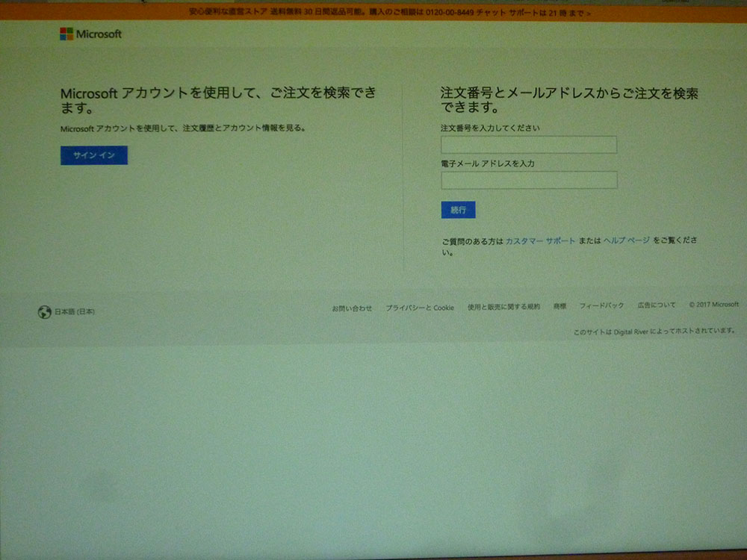Click the サイン イン button

pyautogui.click(x=94, y=155)
